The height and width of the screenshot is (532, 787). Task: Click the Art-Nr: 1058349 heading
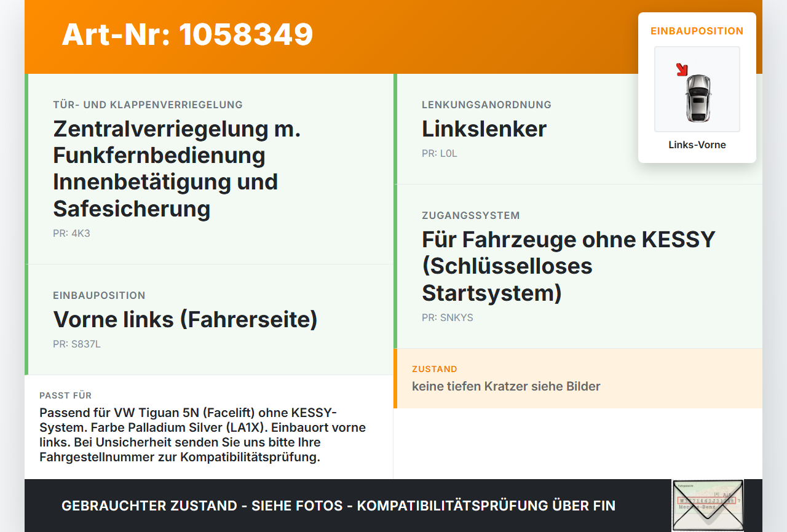(x=188, y=34)
